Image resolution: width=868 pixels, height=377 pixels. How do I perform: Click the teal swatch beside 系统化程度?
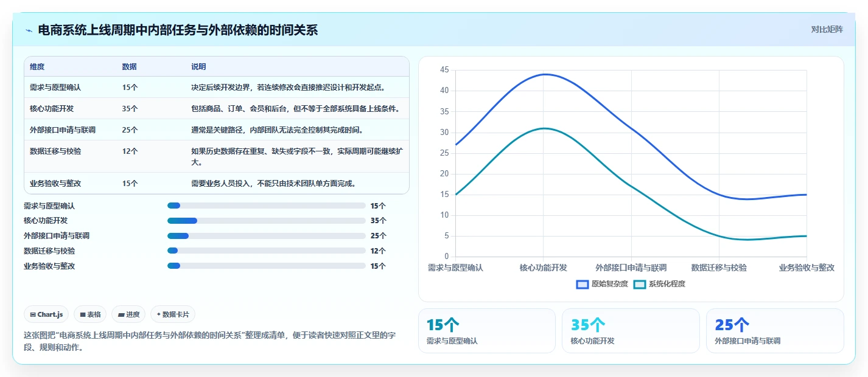coord(640,284)
